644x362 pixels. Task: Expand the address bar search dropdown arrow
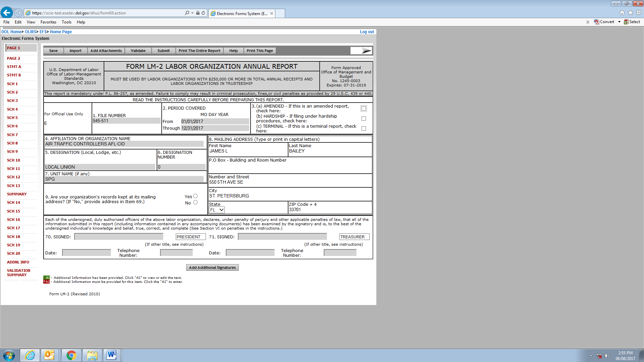(192, 13)
